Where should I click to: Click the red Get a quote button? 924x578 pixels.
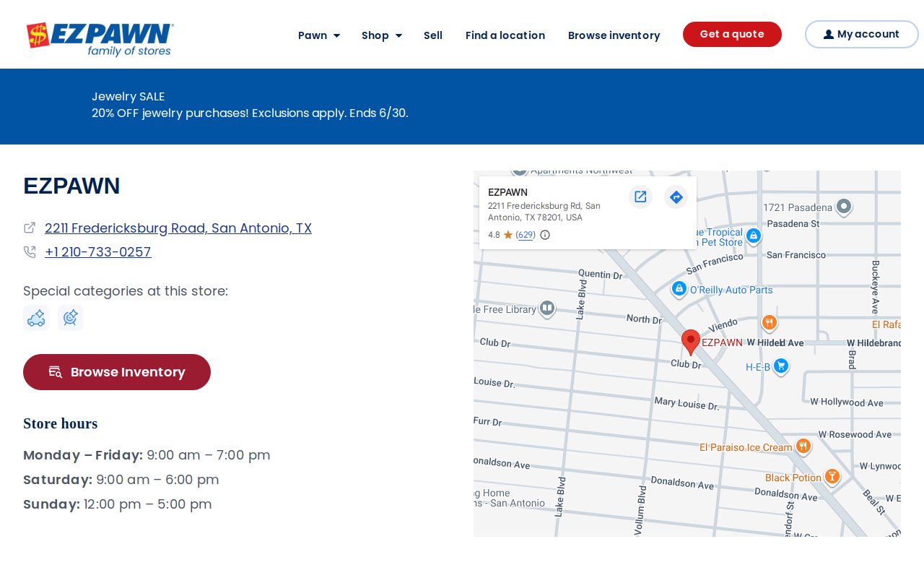[732, 34]
